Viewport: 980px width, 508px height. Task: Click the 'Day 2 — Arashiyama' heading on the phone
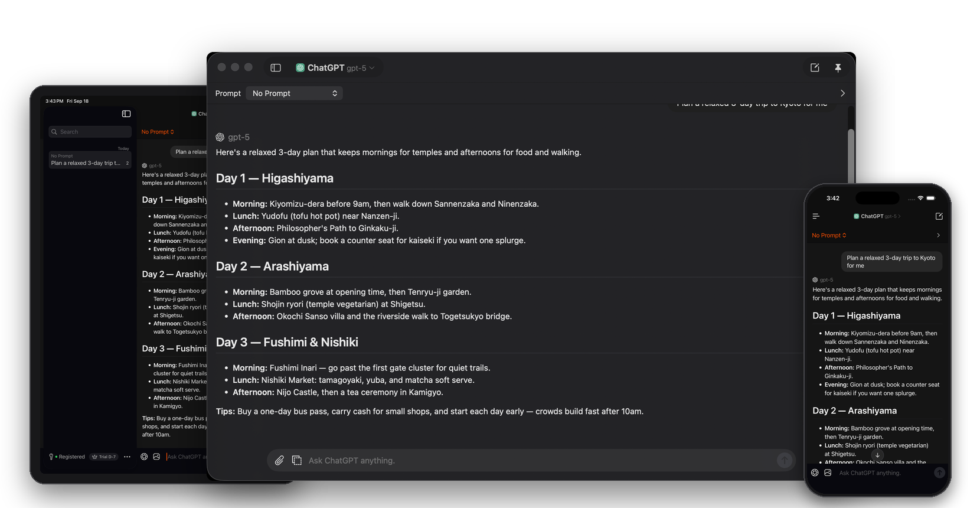pos(854,411)
